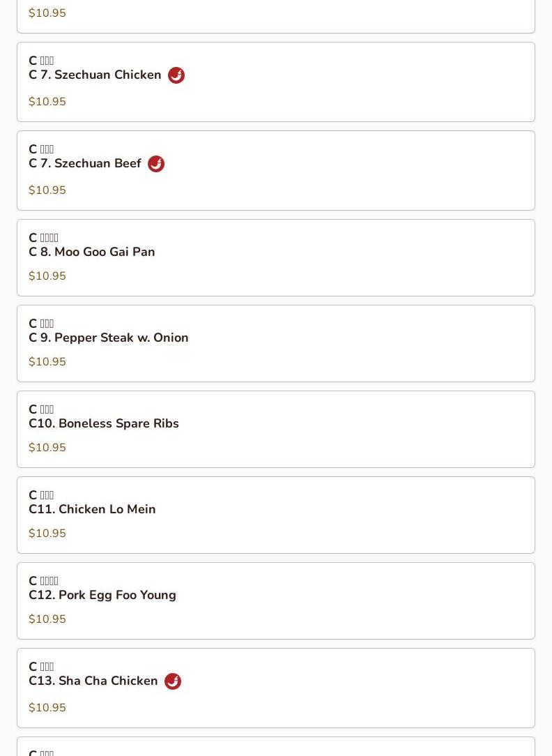Viewport: 552px width, 756px height.
Task: Click spicy icon beside Sha Cha Chicken
Action: click(x=173, y=681)
